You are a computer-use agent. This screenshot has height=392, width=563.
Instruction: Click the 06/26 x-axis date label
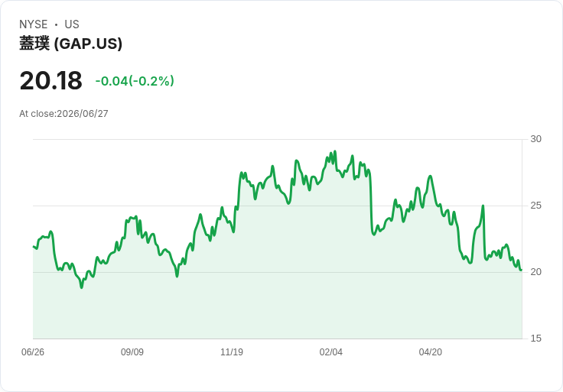tap(33, 352)
